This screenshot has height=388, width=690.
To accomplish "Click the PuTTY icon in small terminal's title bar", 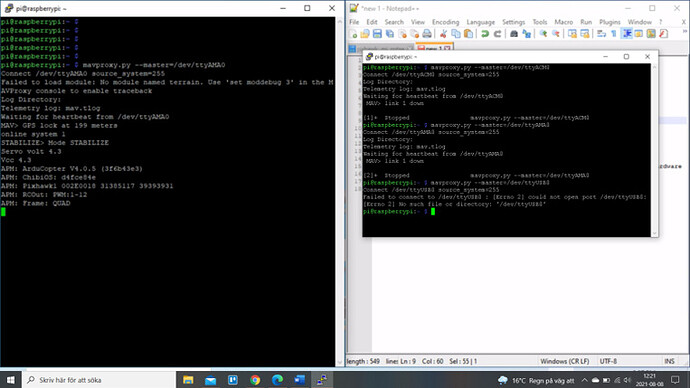I will click(369, 57).
